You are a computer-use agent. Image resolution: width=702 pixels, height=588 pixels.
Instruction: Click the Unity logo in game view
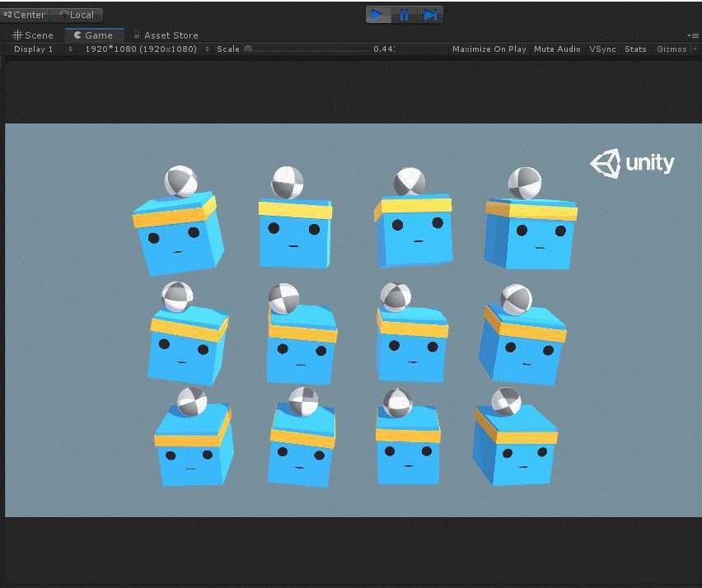632,163
